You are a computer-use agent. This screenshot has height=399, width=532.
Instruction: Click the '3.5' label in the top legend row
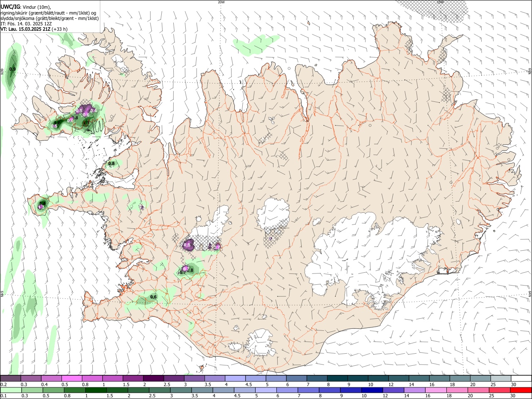coord(207,384)
